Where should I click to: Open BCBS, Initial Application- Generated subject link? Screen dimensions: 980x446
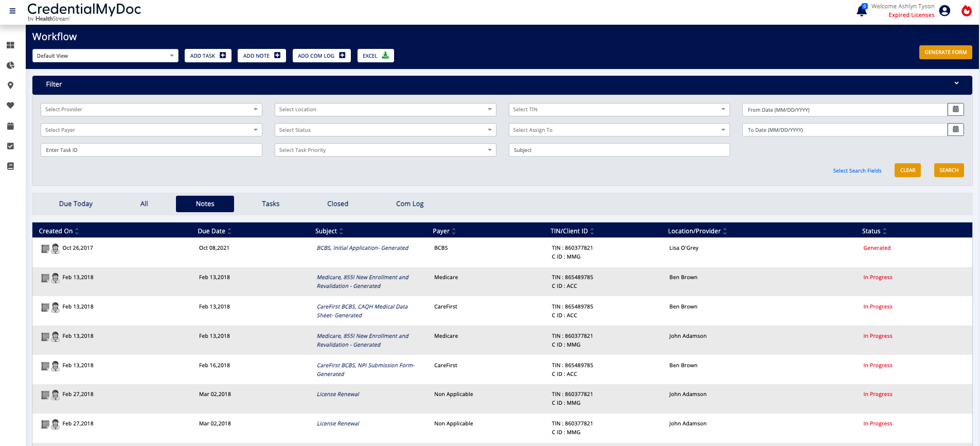click(x=363, y=248)
